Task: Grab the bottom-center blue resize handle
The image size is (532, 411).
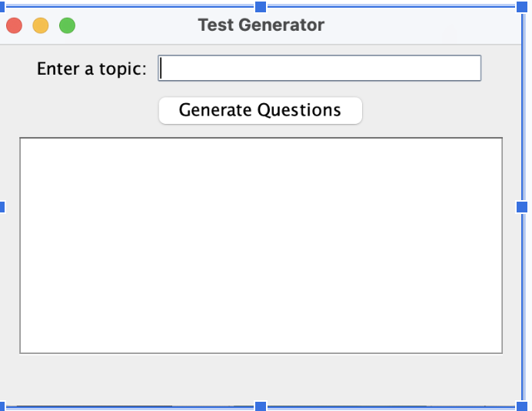Action: pyautogui.click(x=261, y=406)
